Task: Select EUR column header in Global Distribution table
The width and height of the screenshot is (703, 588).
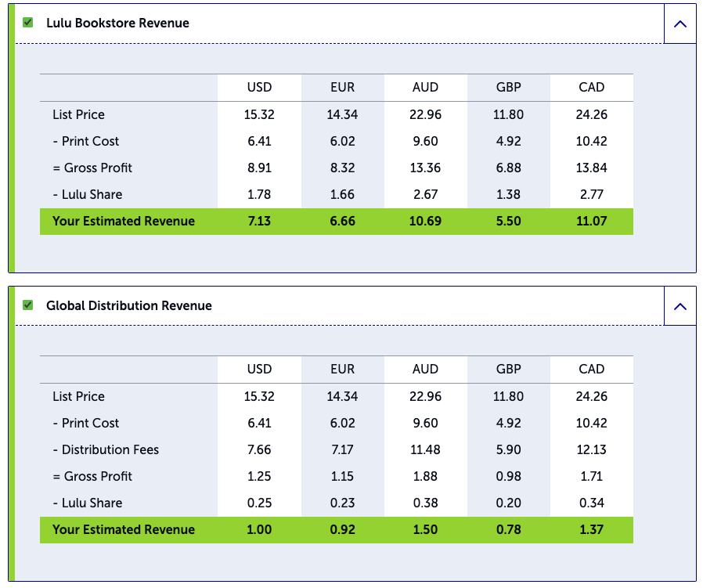Action: (x=343, y=369)
